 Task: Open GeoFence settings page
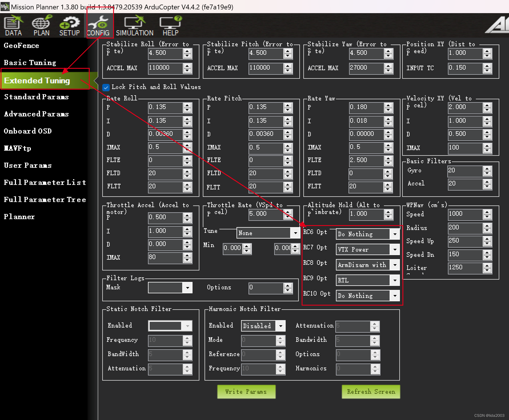click(x=21, y=46)
